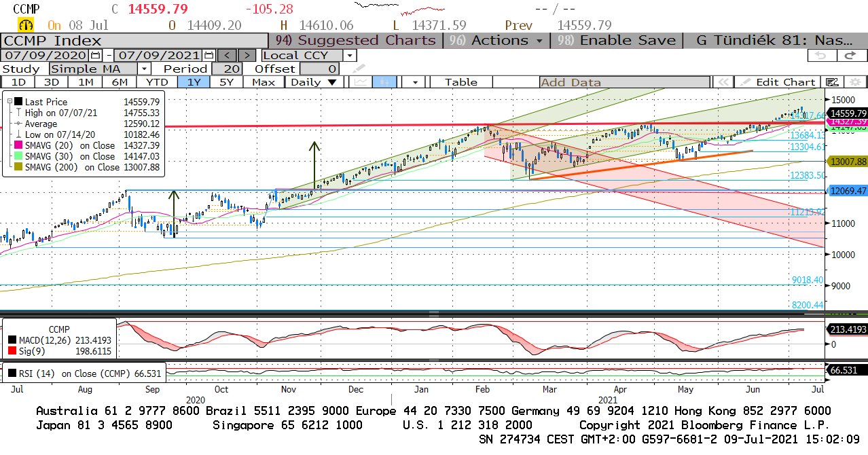Select the 6M time range
868x455 pixels.
click(120, 82)
